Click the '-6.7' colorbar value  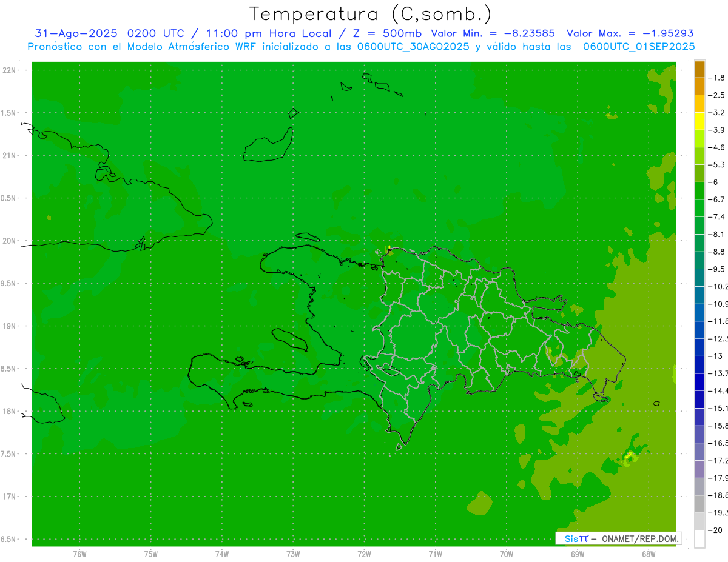[x=718, y=199]
